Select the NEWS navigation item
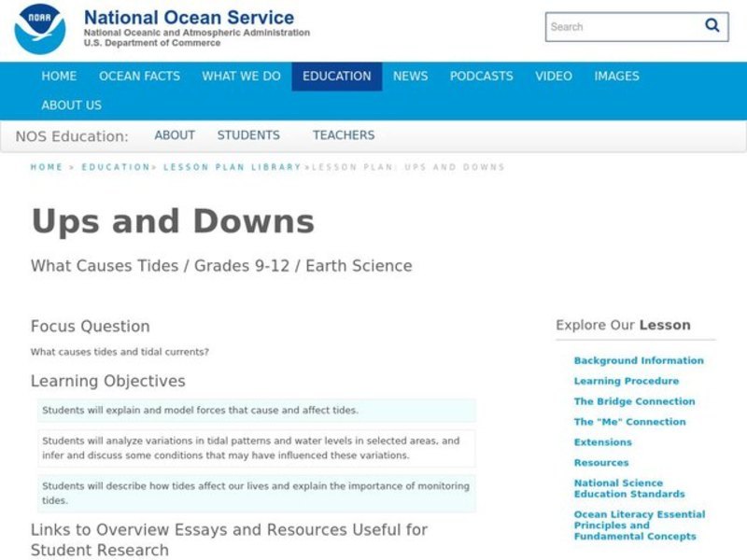747x560 pixels. click(412, 77)
